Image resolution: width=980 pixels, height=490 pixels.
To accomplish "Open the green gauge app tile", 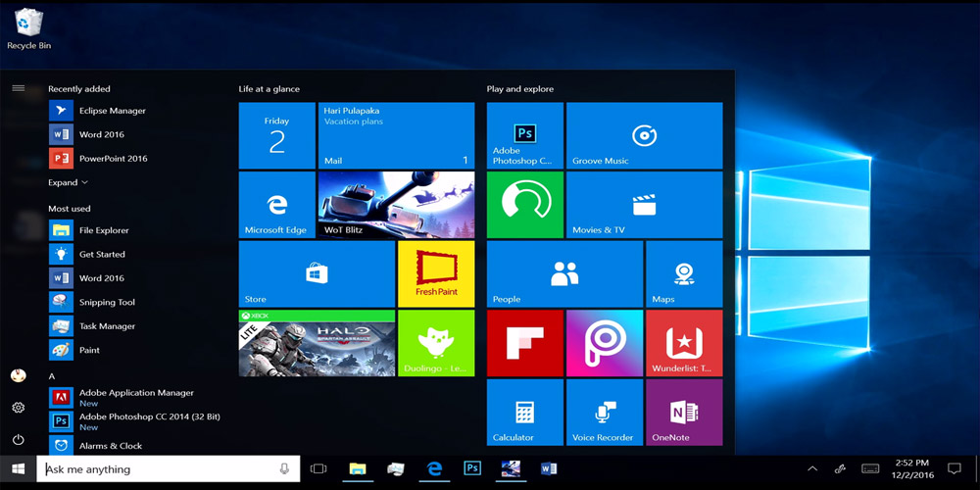I will 525,205.
